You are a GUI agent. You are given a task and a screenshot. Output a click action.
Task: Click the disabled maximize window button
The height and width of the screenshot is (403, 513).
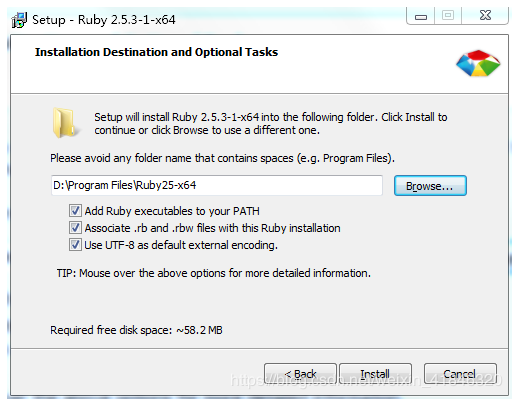tap(448, 16)
